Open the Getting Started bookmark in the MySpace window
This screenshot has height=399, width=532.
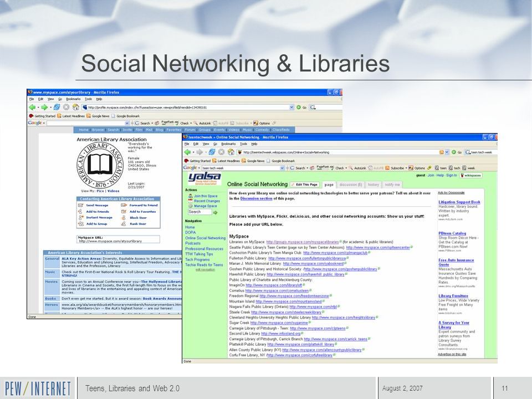[x=43, y=116]
